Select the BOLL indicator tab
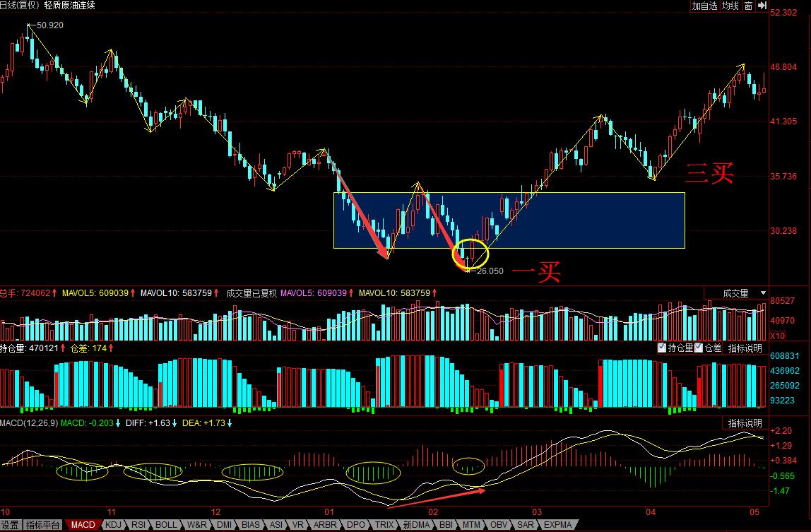 point(166,525)
